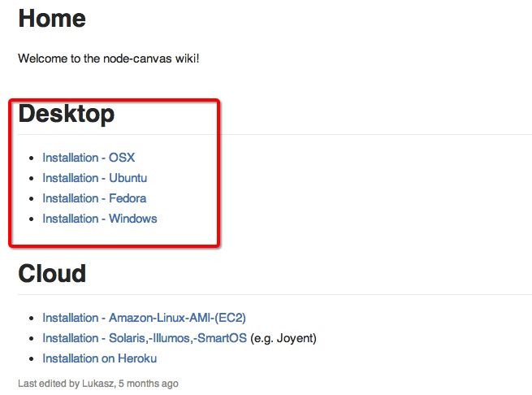Viewport: 532px width, 395px height.
Task: Click the bullet beside Installation - Windows
Action: [x=32, y=219]
